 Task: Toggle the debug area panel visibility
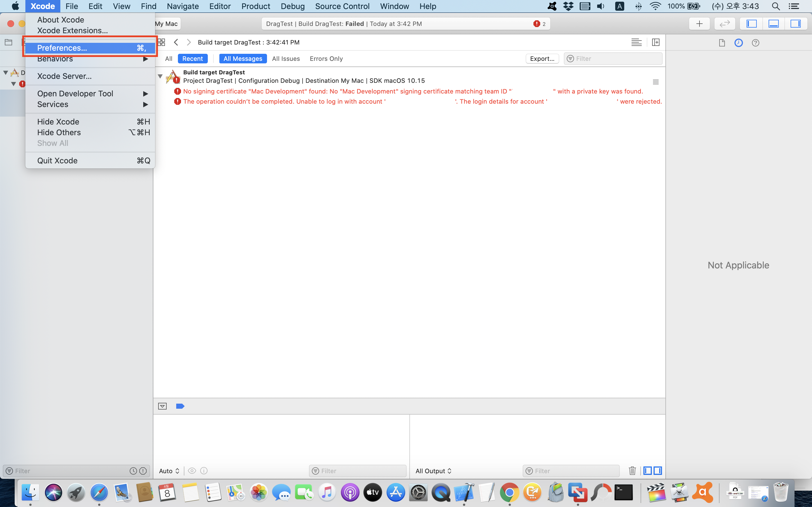click(773, 24)
